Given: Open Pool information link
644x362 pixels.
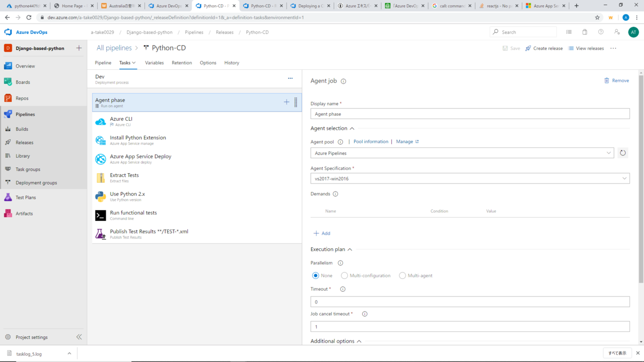Looking at the screenshot, I should [x=371, y=142].
